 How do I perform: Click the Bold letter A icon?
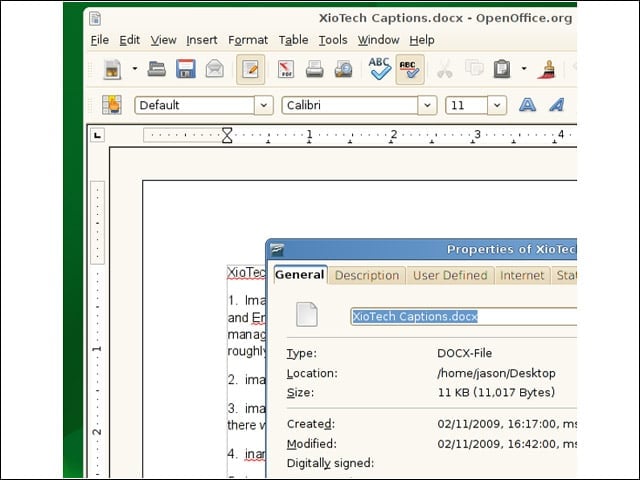point(527,105)
